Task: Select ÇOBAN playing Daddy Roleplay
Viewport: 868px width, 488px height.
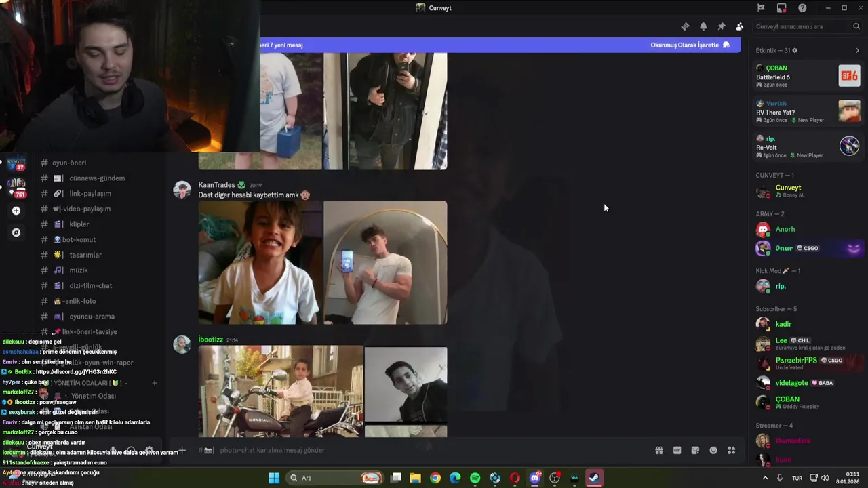Action: 808,402
